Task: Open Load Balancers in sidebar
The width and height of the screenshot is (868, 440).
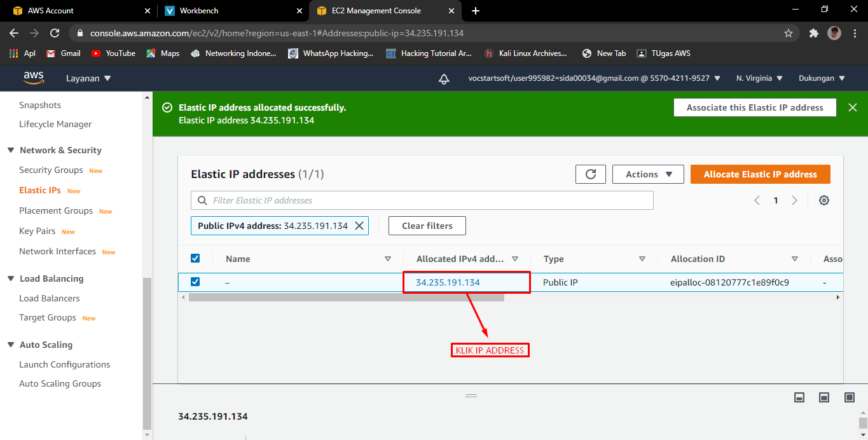Action: (50, 298)
